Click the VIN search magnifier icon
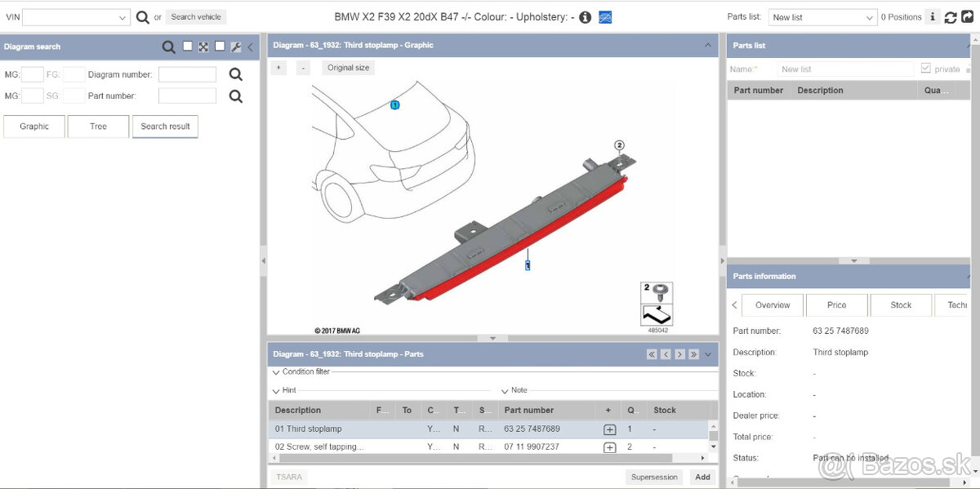 coord(143,17)
